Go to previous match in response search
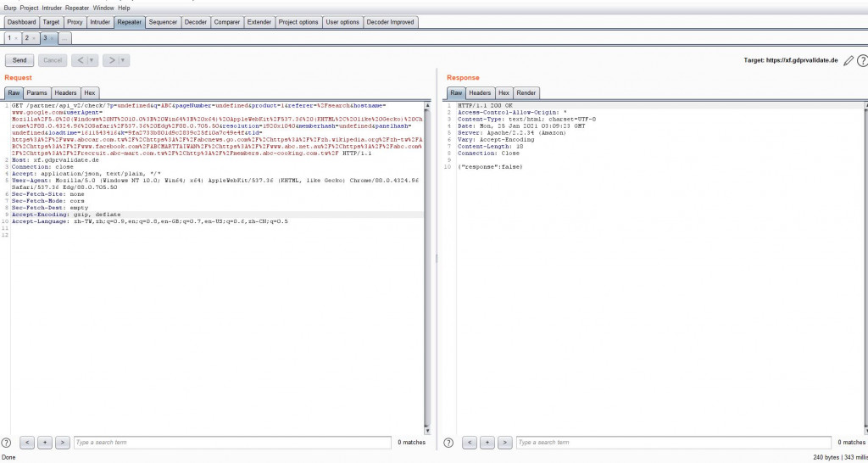 tap(470, 443)
